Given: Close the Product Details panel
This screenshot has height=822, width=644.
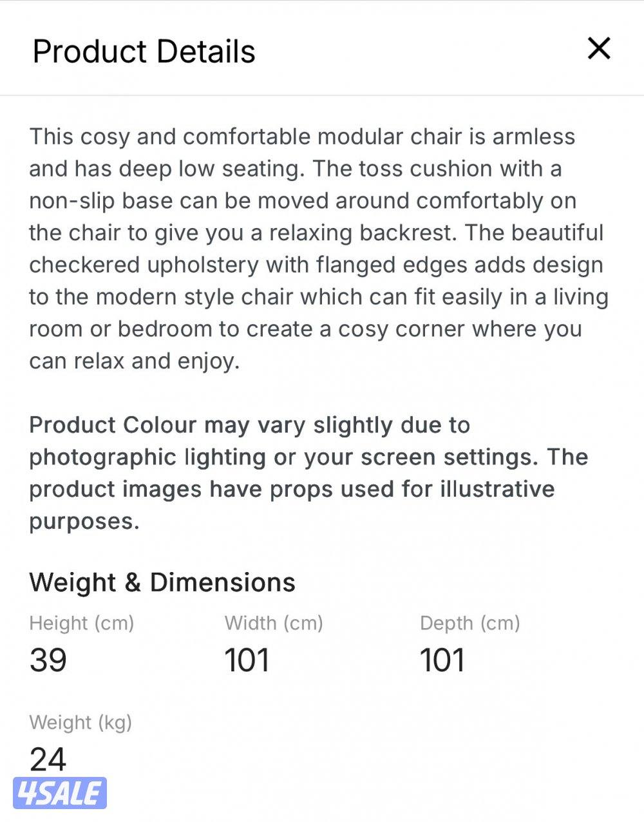Looking at the screenshot, I should pos(598,48).
